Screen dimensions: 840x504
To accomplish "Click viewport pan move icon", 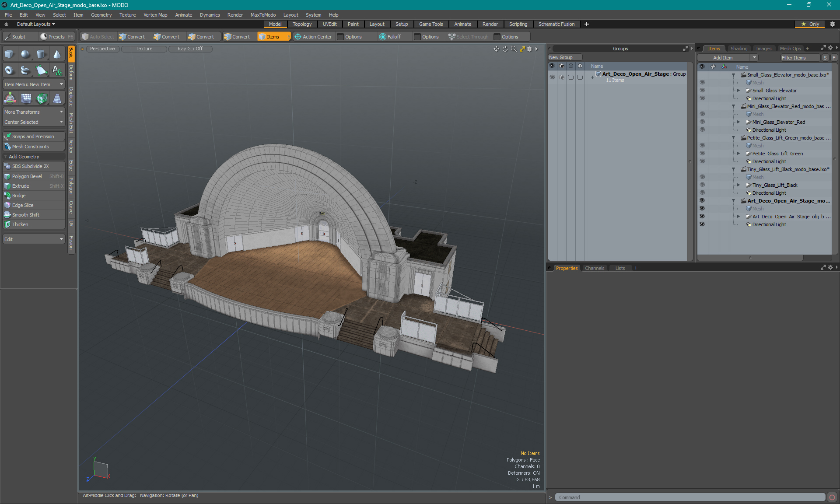I will coord(496,49).
